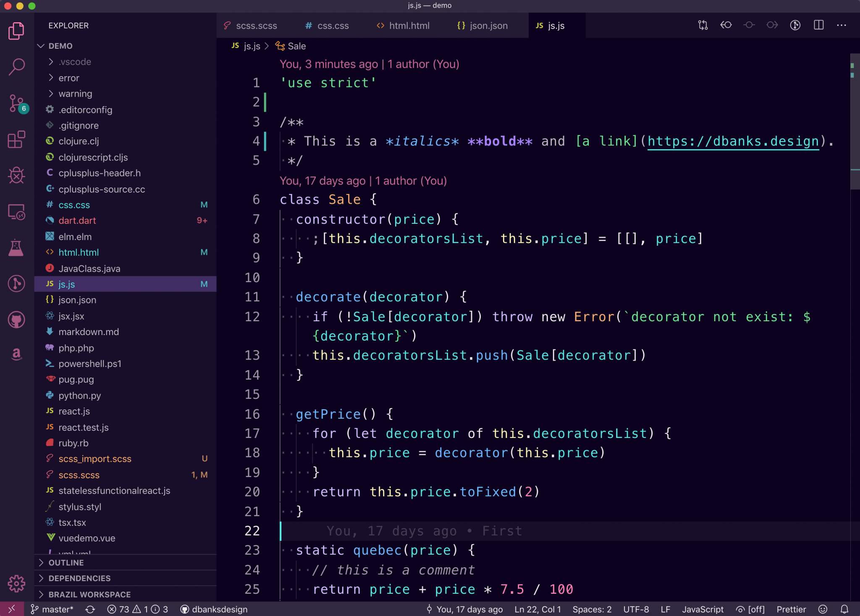Click the Prettier formatter in status bar
Image resolution: width=860 pixels, height=616 pixels.
[x=791, y=609]
